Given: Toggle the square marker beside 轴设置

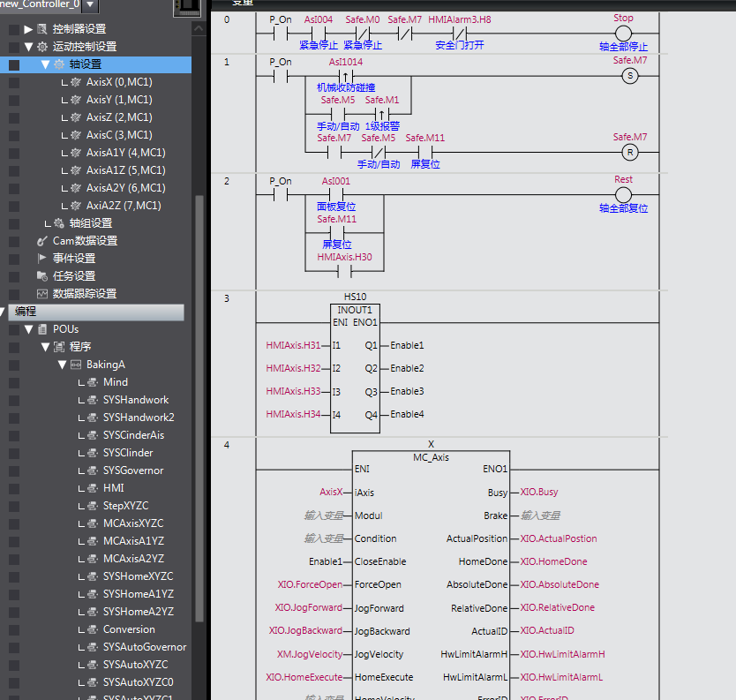Looking at the screenshot, I should [14, 64].
